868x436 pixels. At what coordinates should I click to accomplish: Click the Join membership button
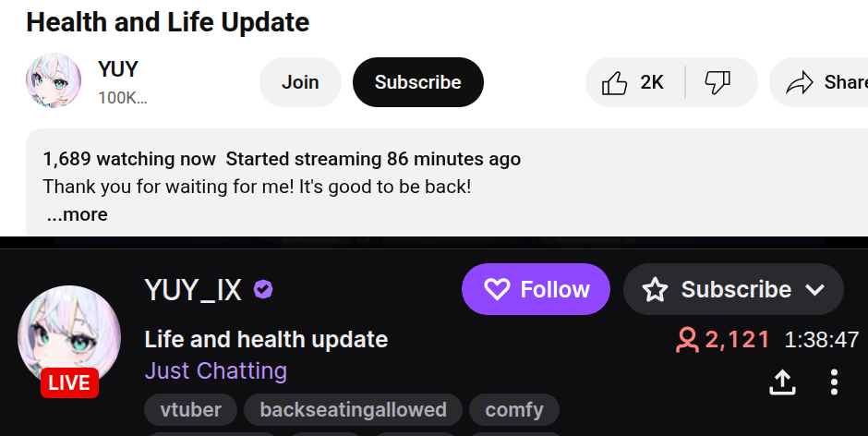click(x=300, y=82)
